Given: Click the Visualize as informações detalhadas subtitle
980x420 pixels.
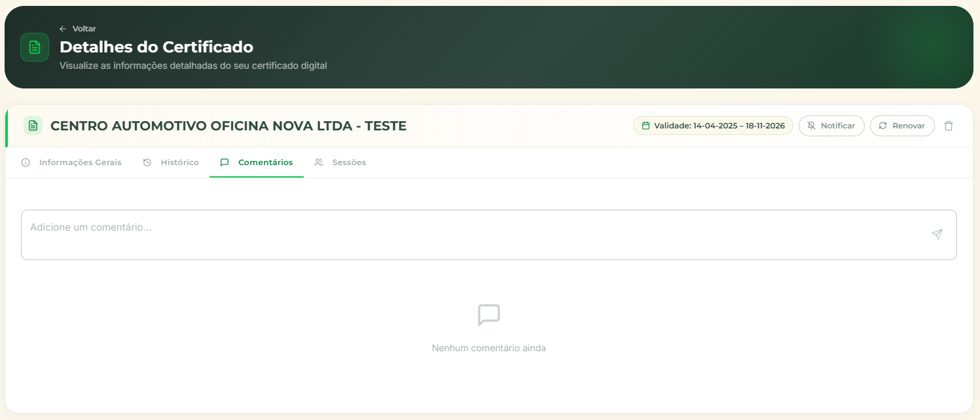Looking at the screenshot, I should [x=193, y=66].
